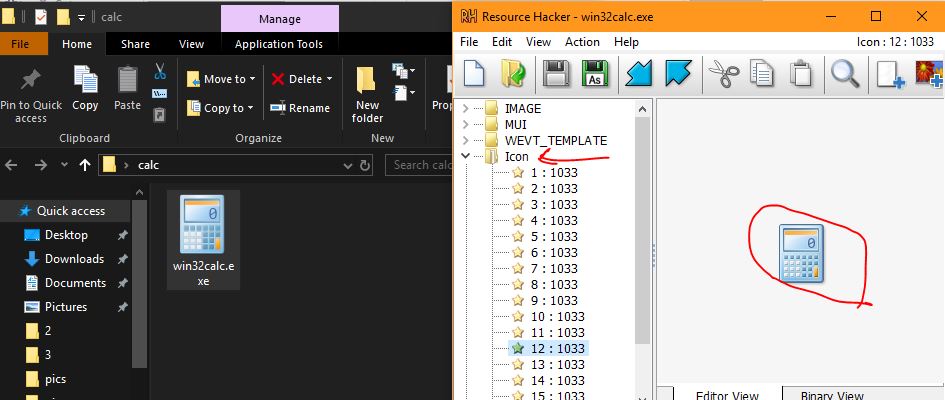The height and width of the screenshot is (400, 945).
Task: Switch to Share tab in Explorer
Action: point(136,44)
